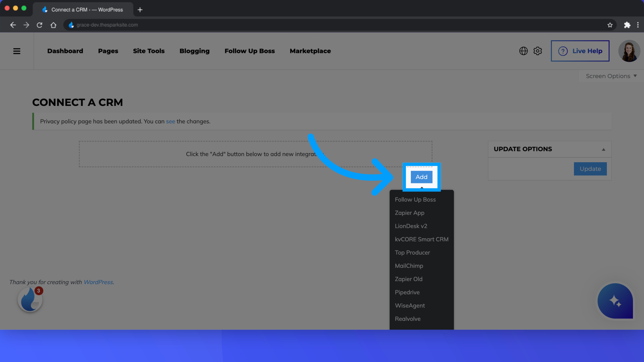
Task: Select LionDesk v2 from dropdown
Action: click(x=411, y=226)
